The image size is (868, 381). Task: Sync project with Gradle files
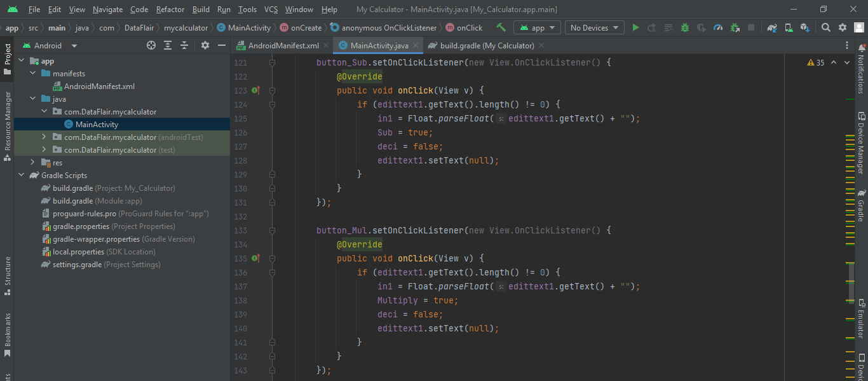click(x=773, y=27)
